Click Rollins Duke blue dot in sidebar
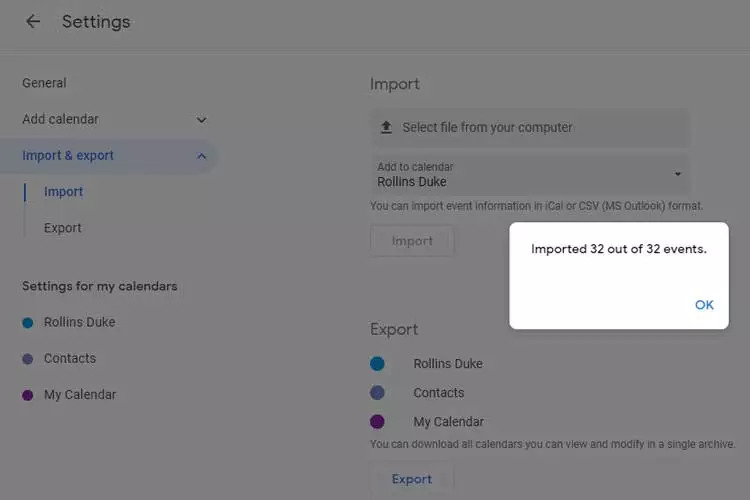 point(28,323)
